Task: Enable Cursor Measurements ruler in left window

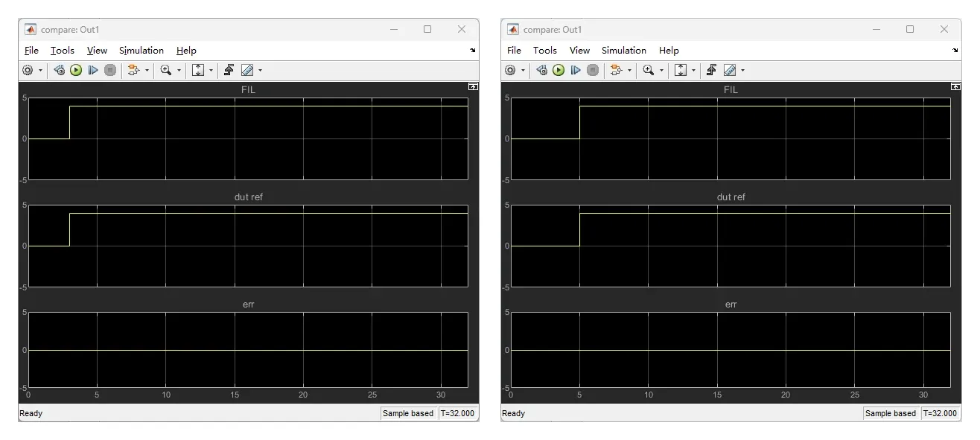Action: coord(247,70)
